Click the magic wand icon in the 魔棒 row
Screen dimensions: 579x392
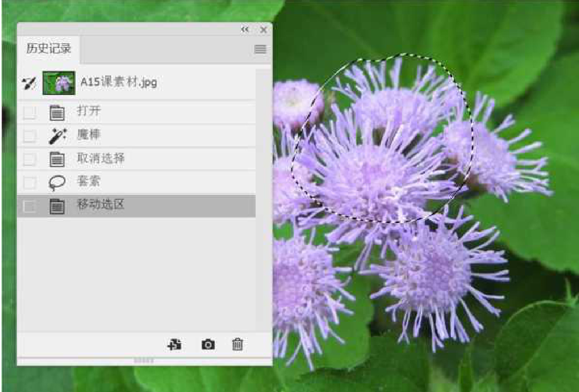[57, 136]
